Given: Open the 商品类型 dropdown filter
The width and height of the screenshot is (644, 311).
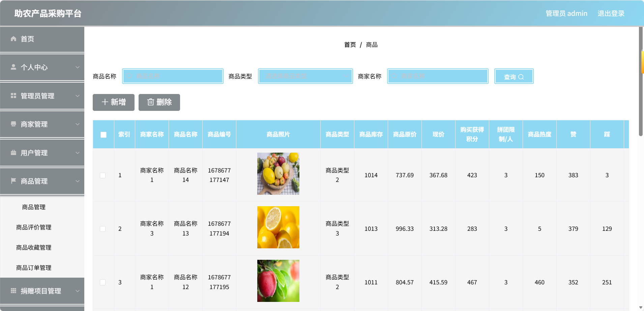Looking at the screenshot, I should tap(305, 76).
